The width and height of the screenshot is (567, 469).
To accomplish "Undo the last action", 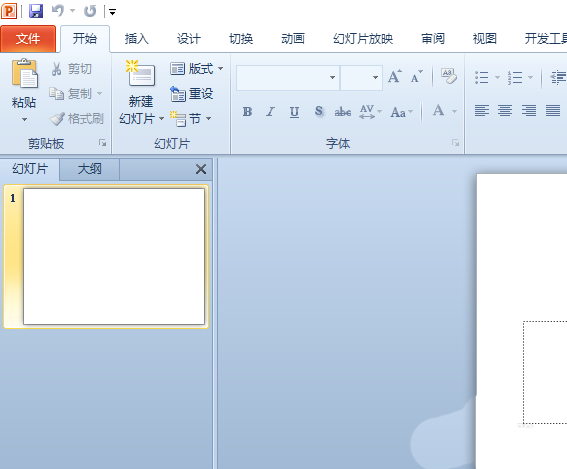I will (58, 11).
